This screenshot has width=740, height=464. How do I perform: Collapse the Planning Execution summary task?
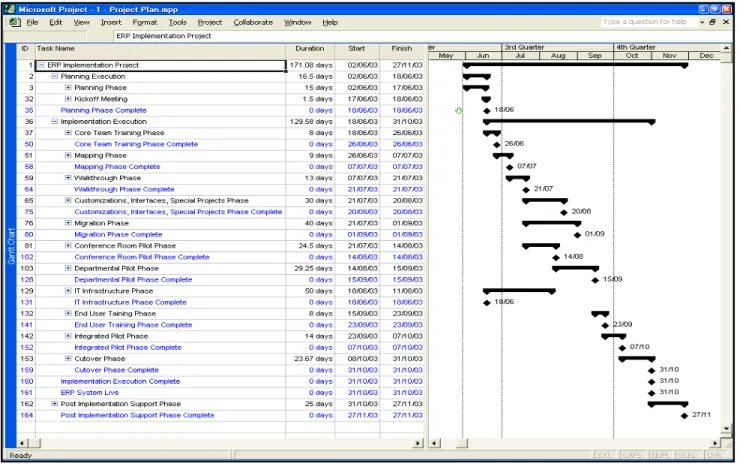coord(54,76)
